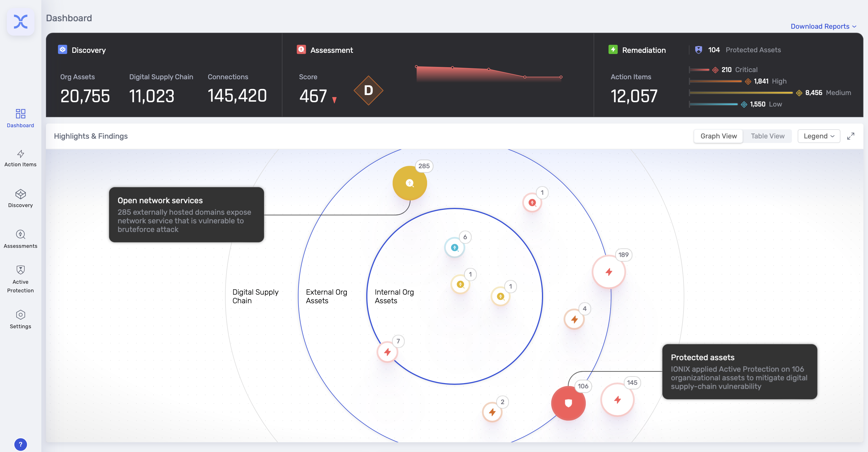This screenshot has height=452, width=868.
Task: Go to Settings label in the sidebar
Action: (21, 326)
